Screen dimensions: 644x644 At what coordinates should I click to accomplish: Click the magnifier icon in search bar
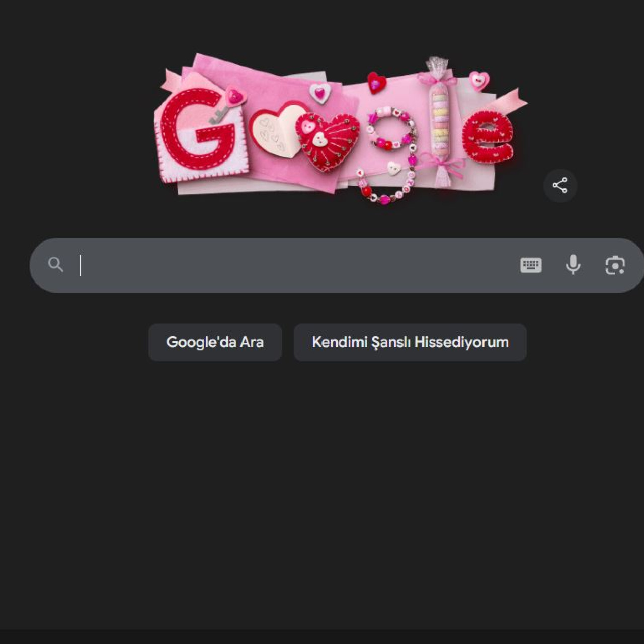(x=55, y=265)
